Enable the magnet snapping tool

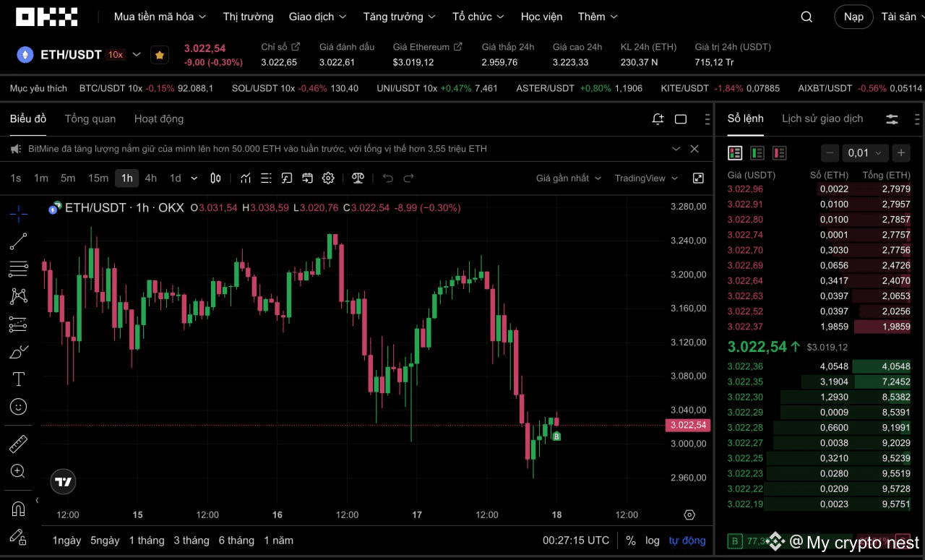(x=18, y=507)
